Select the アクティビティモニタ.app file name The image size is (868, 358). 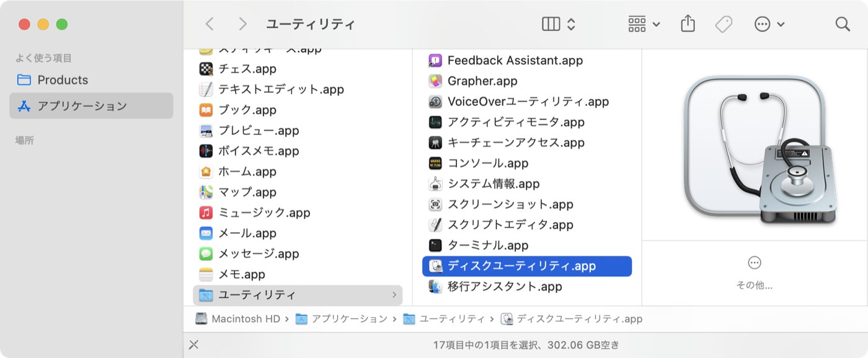pos(516,122)
